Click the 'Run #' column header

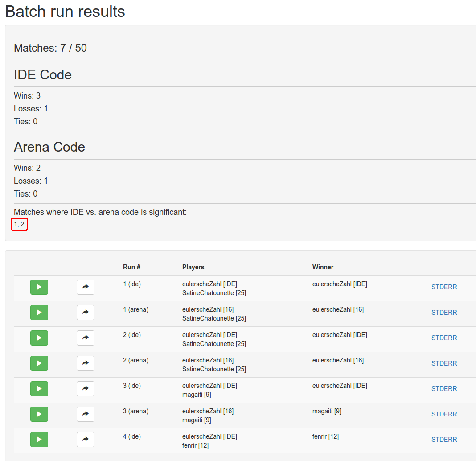coord(131,267)
